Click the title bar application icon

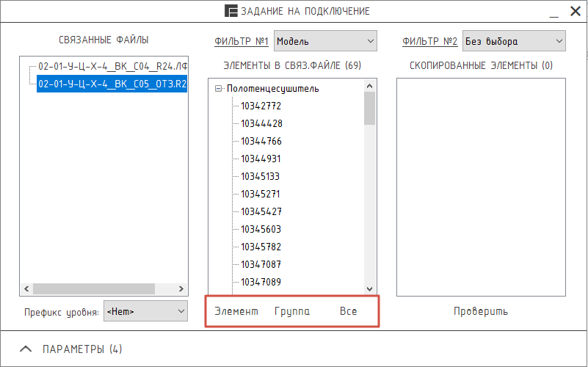pyautogui.click(x=231, y=11)
